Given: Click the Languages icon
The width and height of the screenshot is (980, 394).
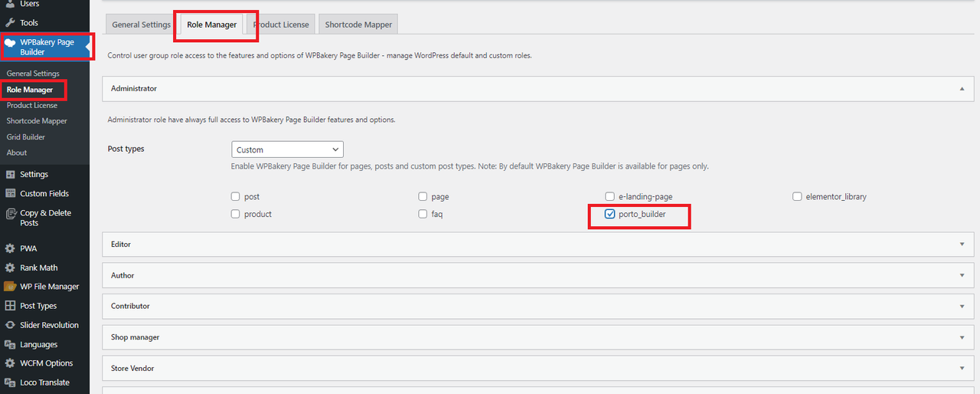Looking at the screenshot, I should point(10,345).
